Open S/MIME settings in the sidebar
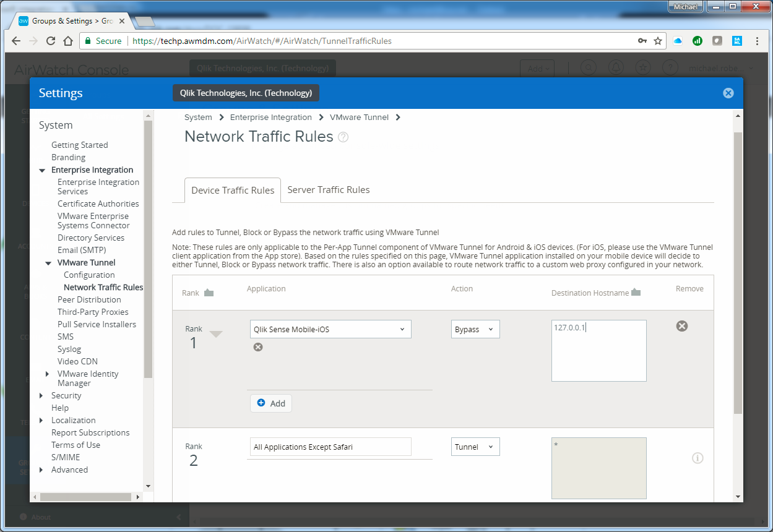 pos(66,457)
